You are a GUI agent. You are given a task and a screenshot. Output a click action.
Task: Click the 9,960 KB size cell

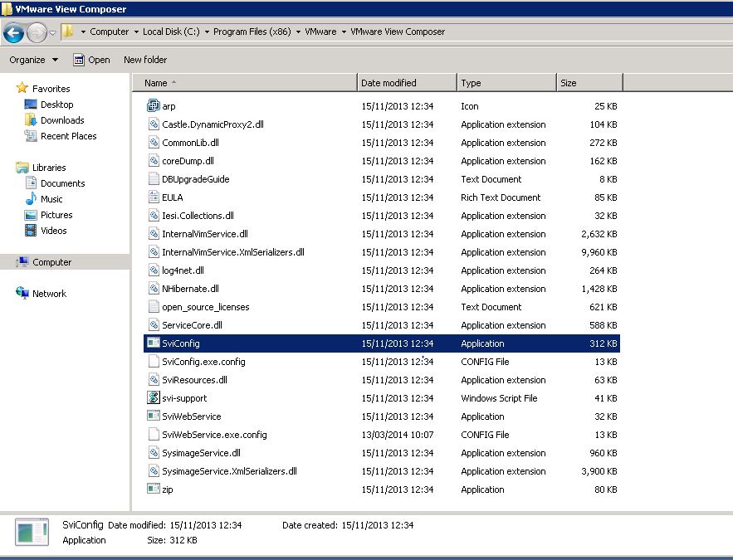tap(599, 252)
